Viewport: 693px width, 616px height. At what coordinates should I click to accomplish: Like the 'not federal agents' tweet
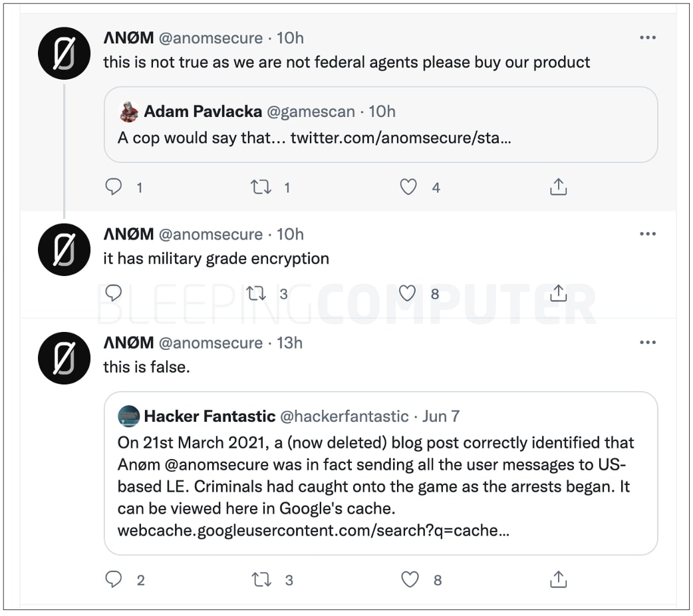point(408,188)
